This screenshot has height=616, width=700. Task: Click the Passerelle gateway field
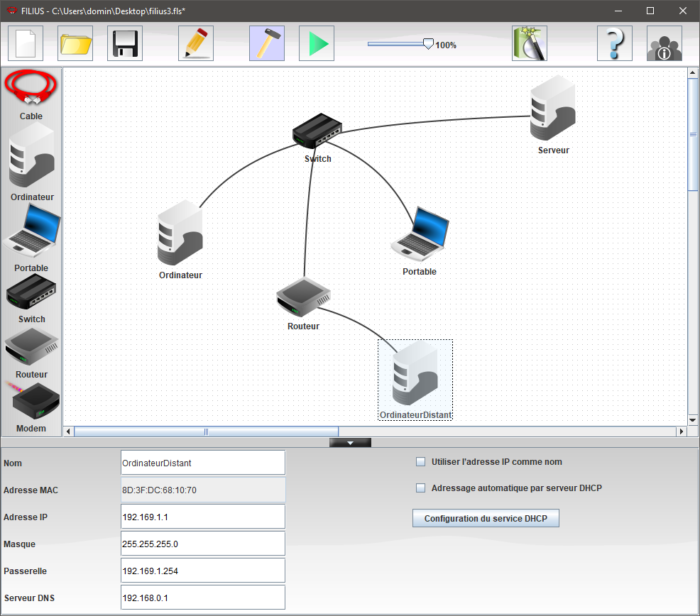(203, 571)
